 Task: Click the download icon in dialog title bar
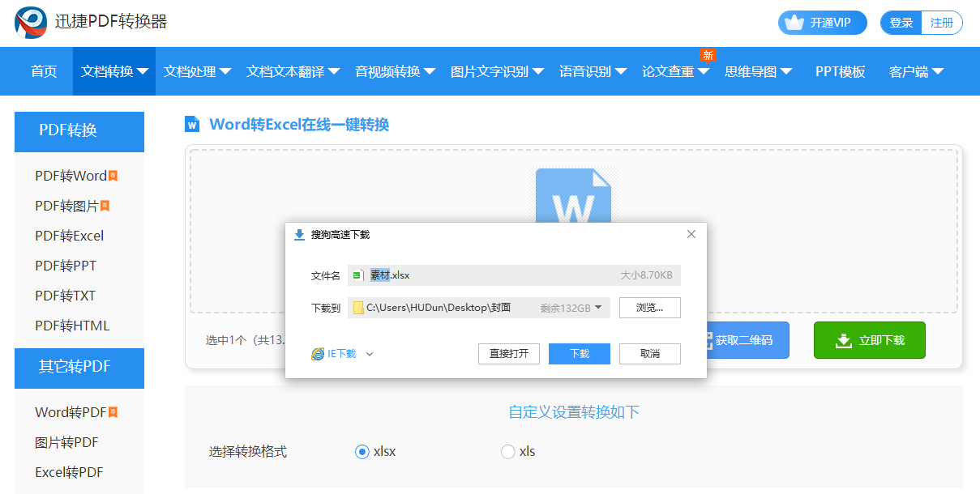299,233
